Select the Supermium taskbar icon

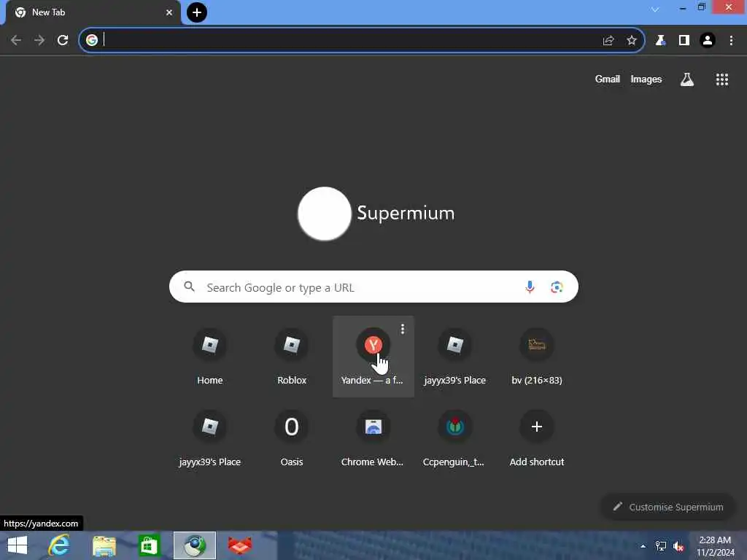[194, 545]
